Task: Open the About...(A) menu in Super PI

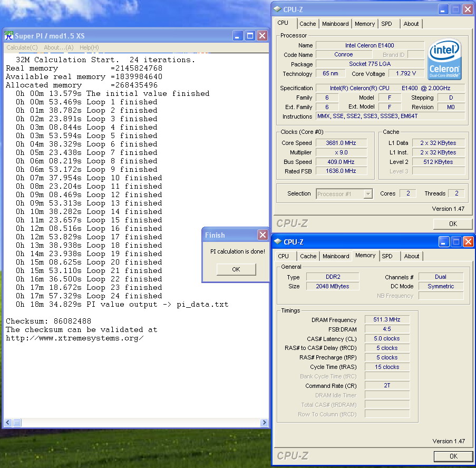Action: coord(59,47)
